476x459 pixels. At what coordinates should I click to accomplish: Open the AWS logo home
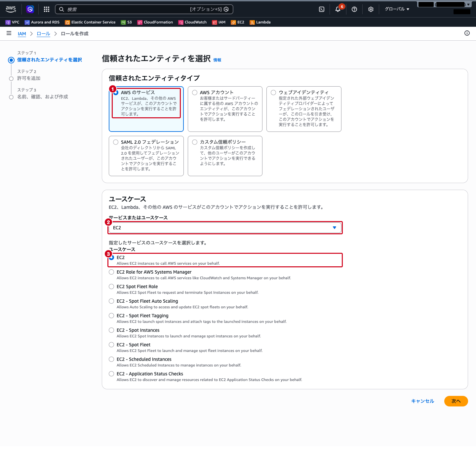pos(11,9)
